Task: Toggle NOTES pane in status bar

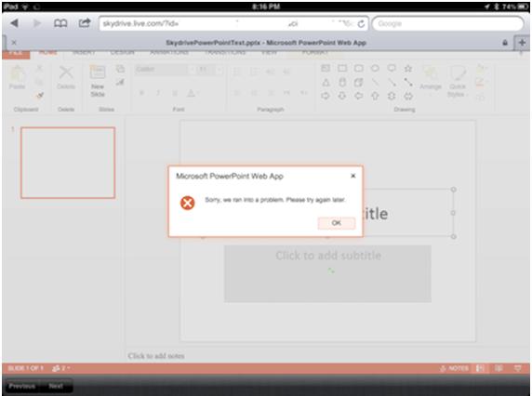Action: tap(454, 368)
